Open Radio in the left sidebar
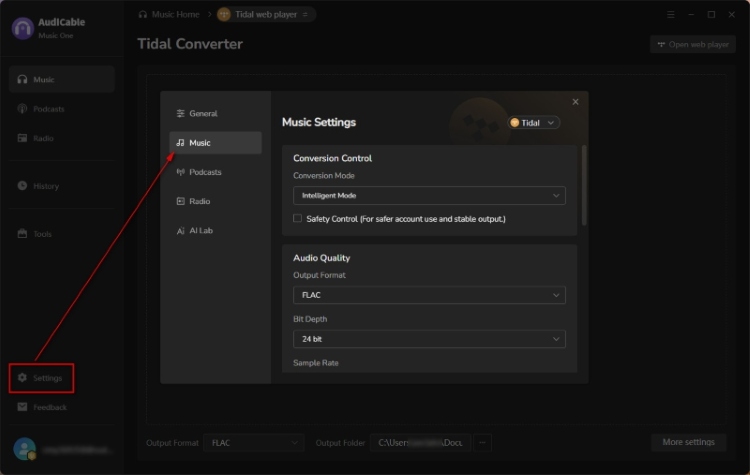This screenshot has height=475, width=750. (62, 138)
